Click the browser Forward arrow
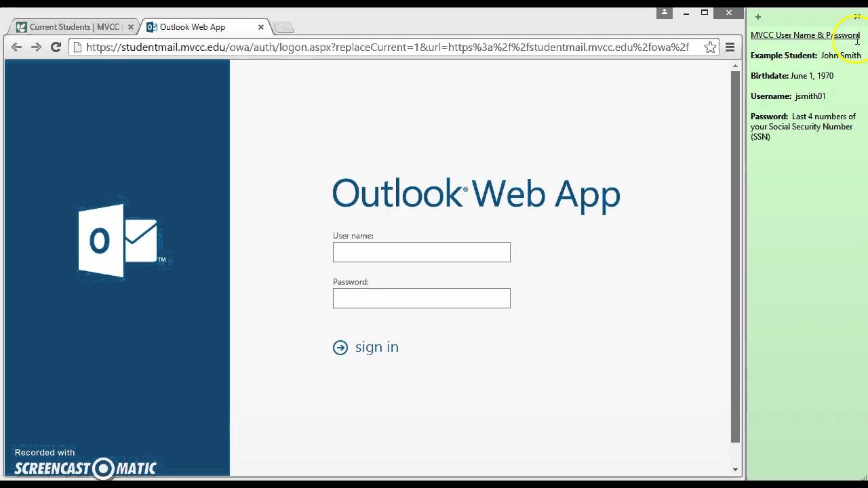 (37, 47)
